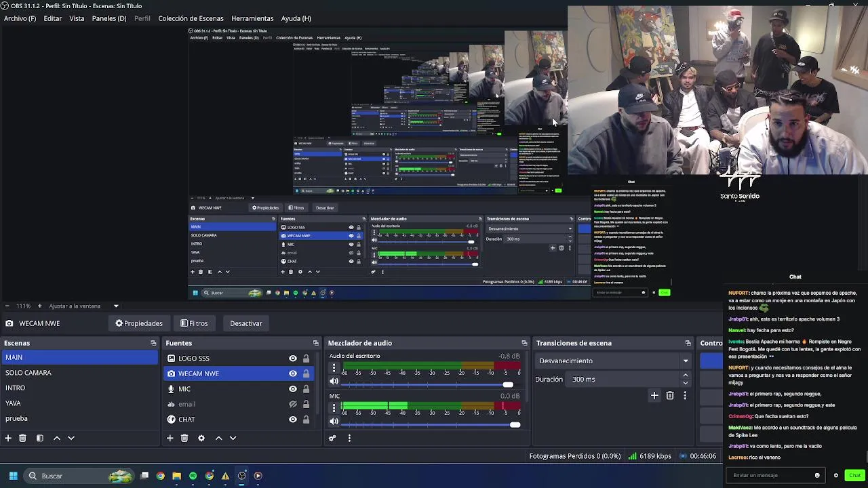Open transition properties three-dot menu

(x=685, y=395)
